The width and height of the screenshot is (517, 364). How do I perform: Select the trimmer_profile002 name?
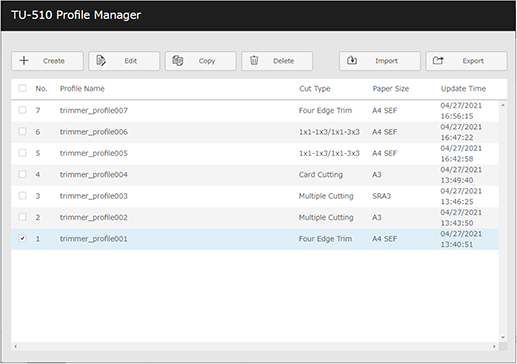[94, 217]
